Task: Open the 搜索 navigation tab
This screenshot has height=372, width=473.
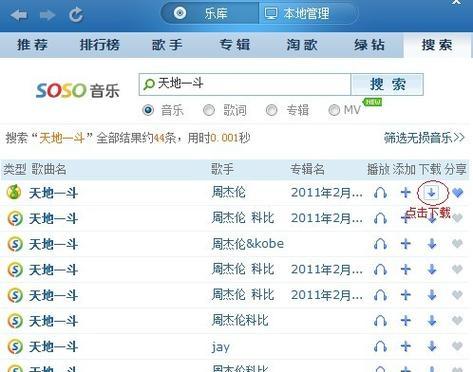Action: pos(437,45)
